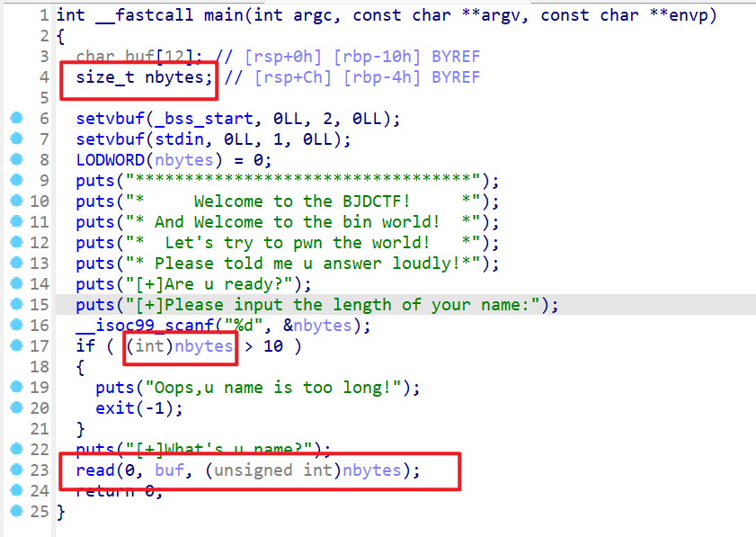The image size is (756, 537).
Task: Click the blue dot at line 25
Action: (x=15, y=512)
